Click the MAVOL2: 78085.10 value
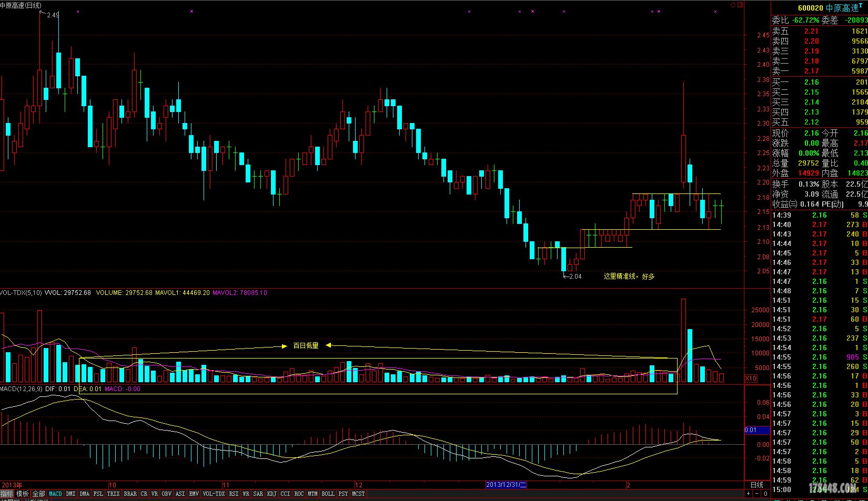The width and height of the screenshot is (868, 501). (240, 293)
